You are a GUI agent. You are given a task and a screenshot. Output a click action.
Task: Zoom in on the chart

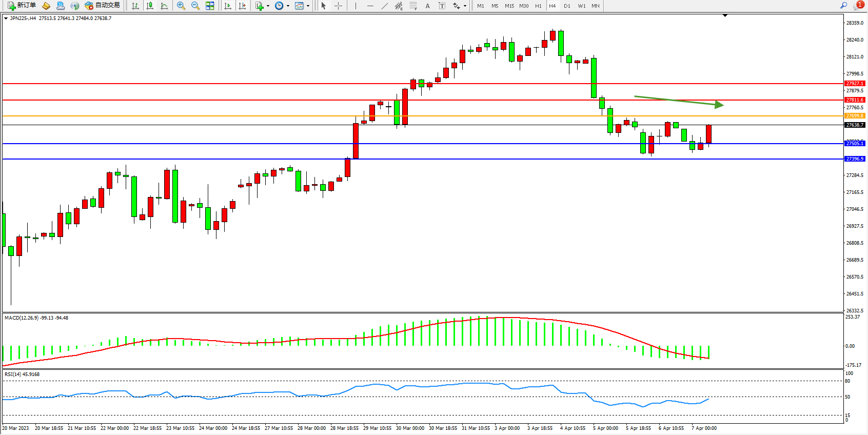(x=181, y=6)
